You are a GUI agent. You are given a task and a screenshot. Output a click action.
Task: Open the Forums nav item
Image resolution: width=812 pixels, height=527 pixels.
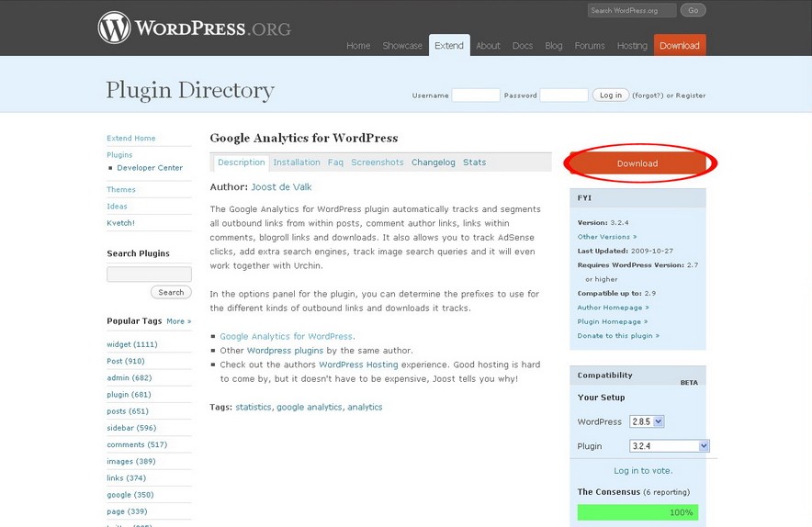[x=590, y=46]
